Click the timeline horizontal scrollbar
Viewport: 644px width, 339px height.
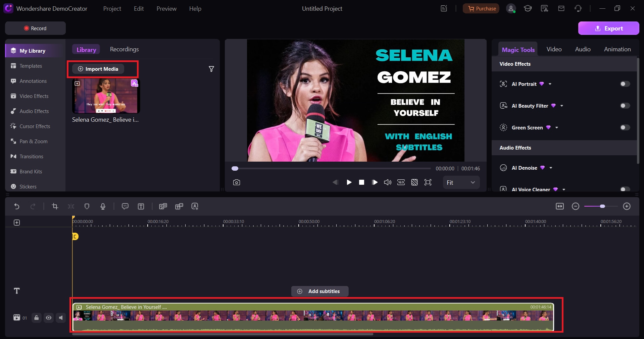pos(223,334)
